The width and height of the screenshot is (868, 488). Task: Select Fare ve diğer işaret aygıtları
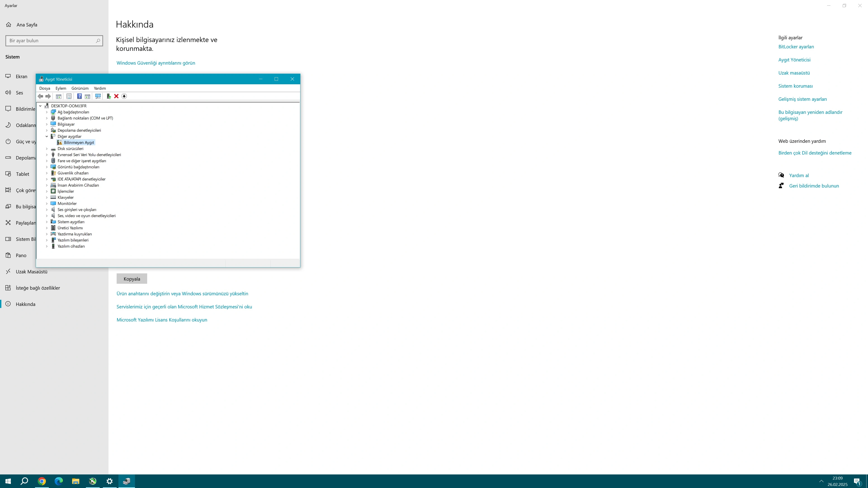coord(82,161)
